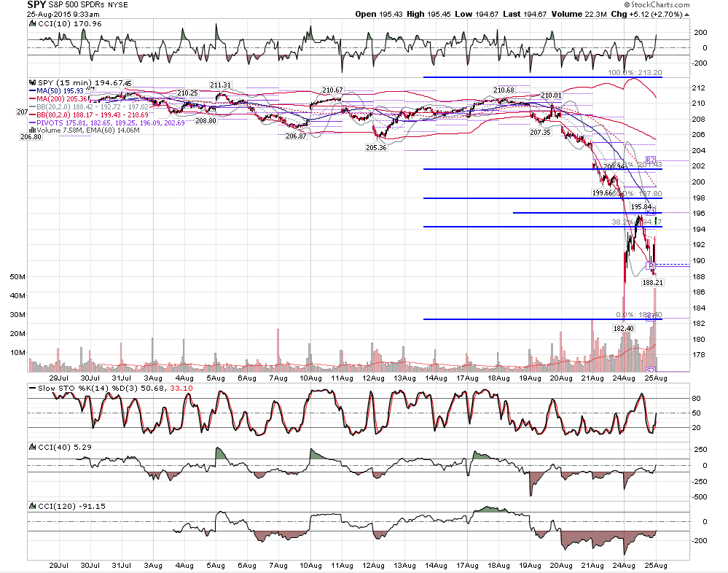Click the Open 195.43 value
This screenshot has height=573, width=728.
pyautogui.click(x=391, y=15)
